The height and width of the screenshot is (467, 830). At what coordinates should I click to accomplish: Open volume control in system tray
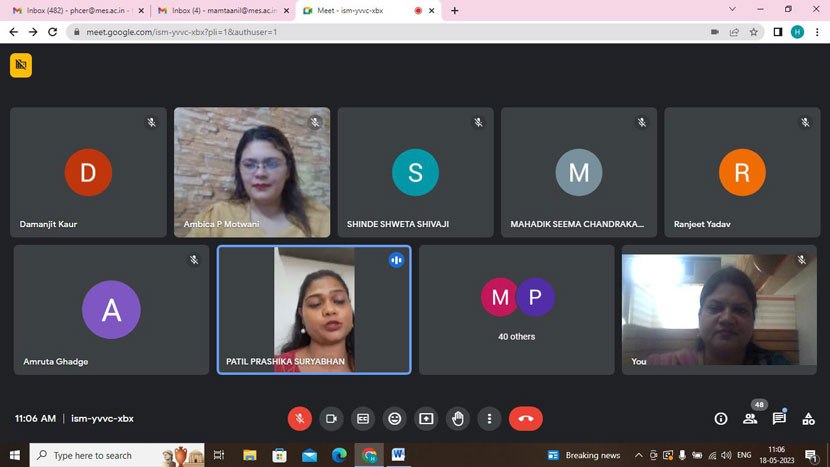[726, 455]
